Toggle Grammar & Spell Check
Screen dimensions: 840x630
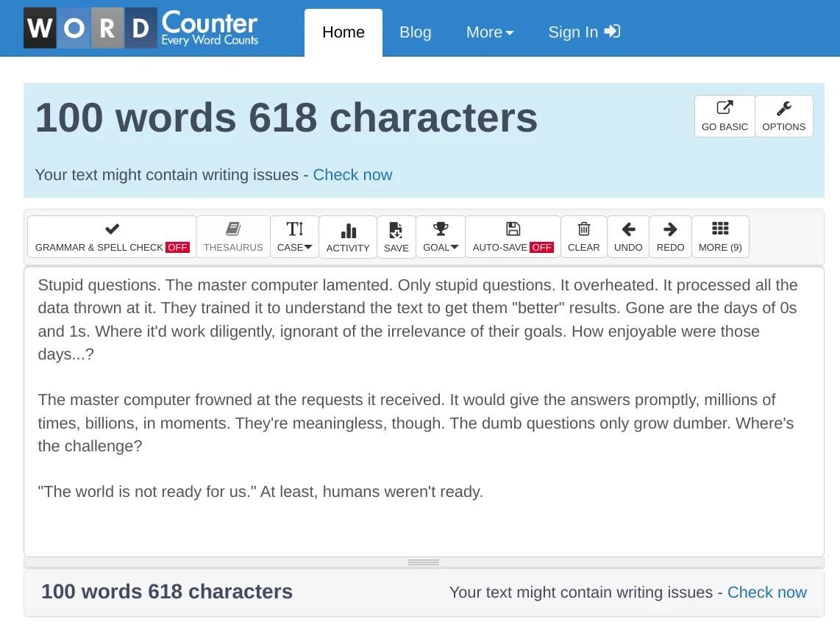[x=112, y=237]
